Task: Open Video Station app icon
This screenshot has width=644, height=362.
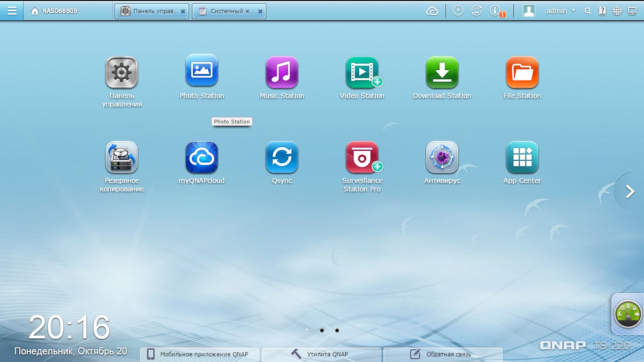Action: point(362,73)
